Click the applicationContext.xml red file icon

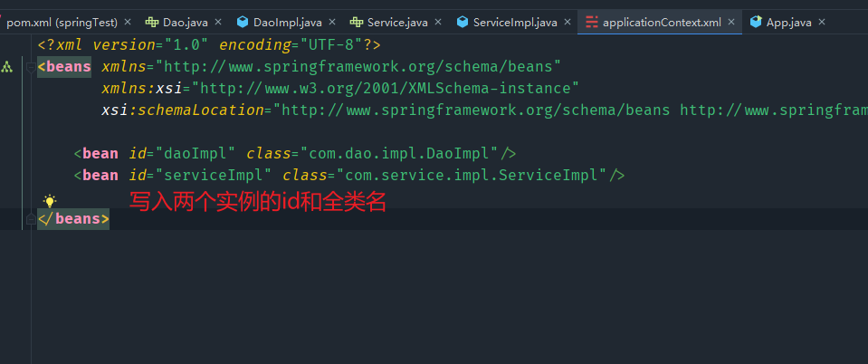[592, 22]
